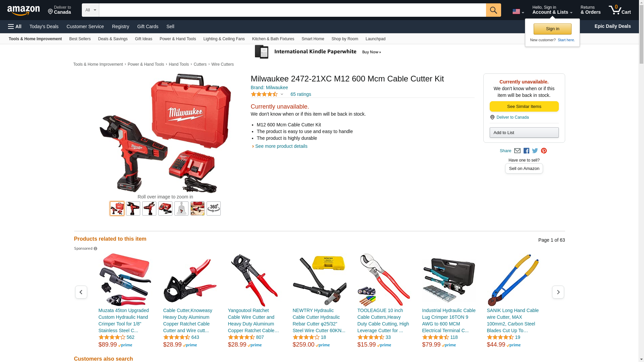Go to Amazon home logo
The image size is (644, 362).
pos(23,10)
